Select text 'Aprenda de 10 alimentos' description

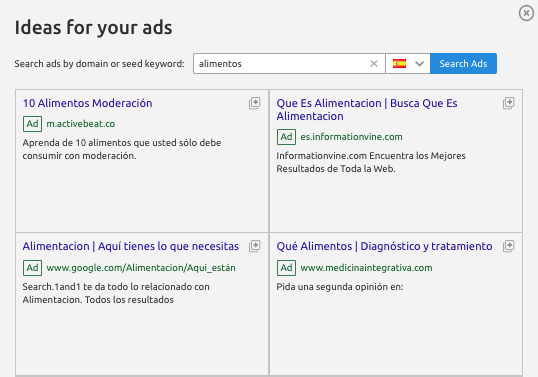122,149
